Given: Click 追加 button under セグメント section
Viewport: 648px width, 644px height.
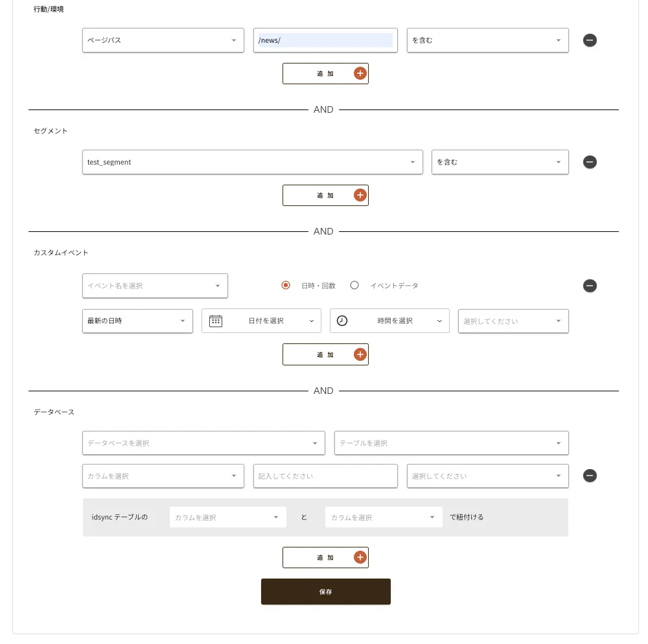Looking at the screenshot, I should coord(325,195).
